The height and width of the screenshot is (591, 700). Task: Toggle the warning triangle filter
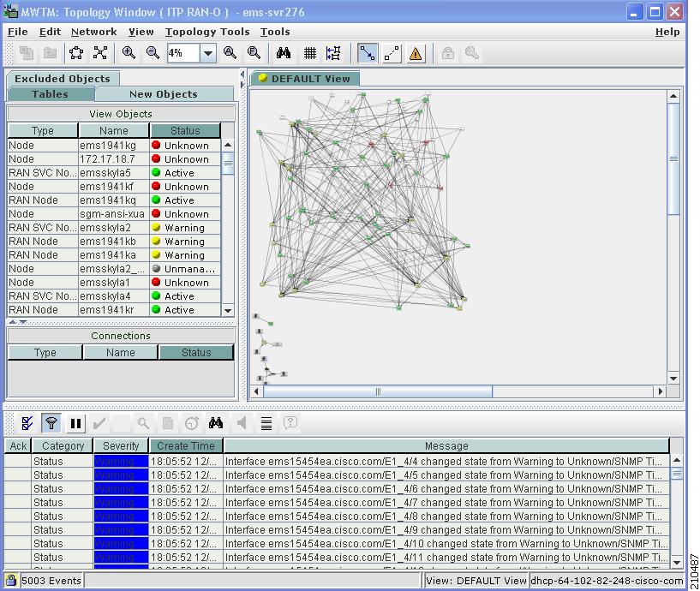(x=416, y=54)
